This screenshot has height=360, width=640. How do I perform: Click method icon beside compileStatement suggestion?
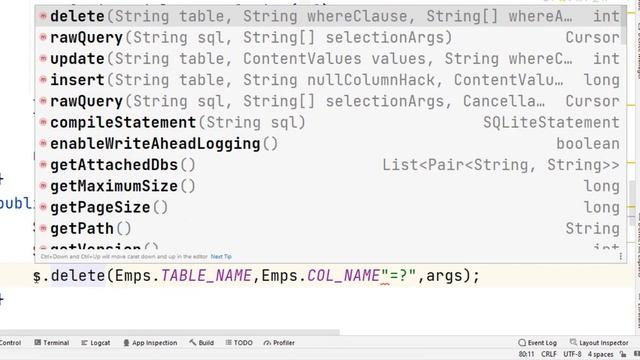(x=43, y=122)
